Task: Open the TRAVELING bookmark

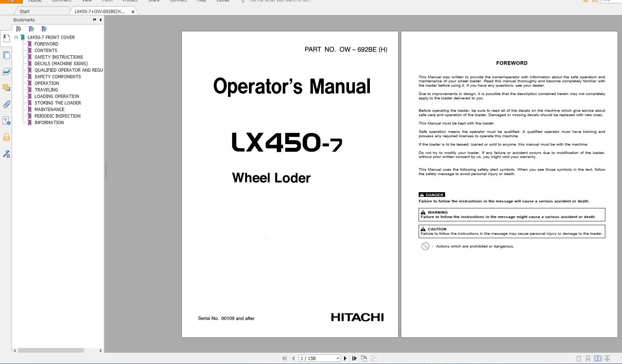Action: pyautogui.click(x=46, y=90)
